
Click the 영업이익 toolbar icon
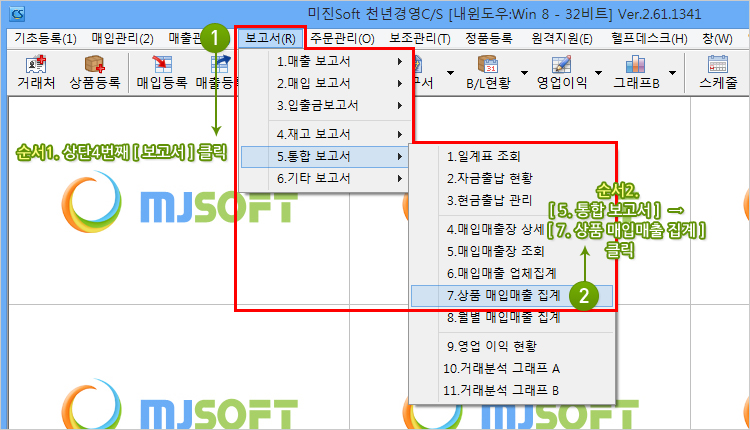tap(562, 73)
